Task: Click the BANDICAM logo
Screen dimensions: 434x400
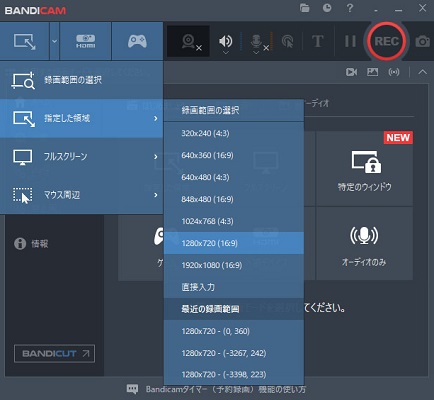Action: [x=35, y=10]
